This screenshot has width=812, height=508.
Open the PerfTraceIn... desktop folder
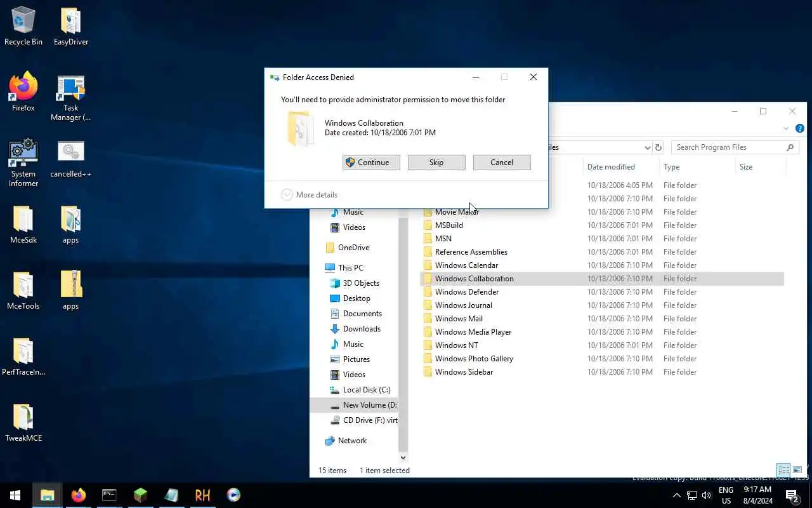click(x=23, y=356)
